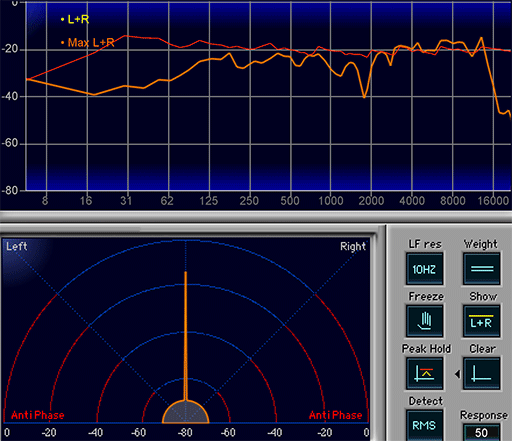Image resolution: width=512 pixels, height=441 pixels.
Task: Toggle Detect mode RMS button
Action: 424,425
